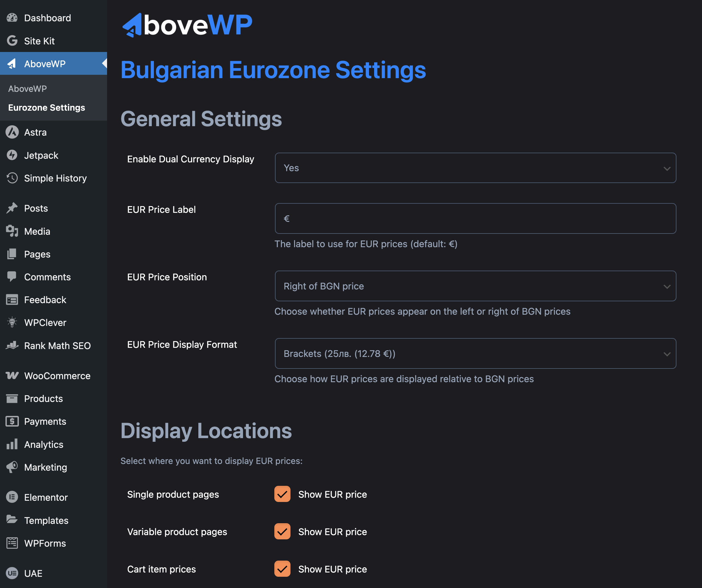Click the Marketing megaphone icon

(12, 467)
